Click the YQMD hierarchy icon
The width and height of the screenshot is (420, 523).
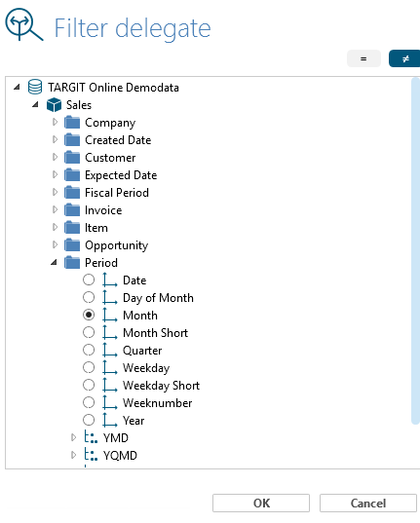(91, 455)
